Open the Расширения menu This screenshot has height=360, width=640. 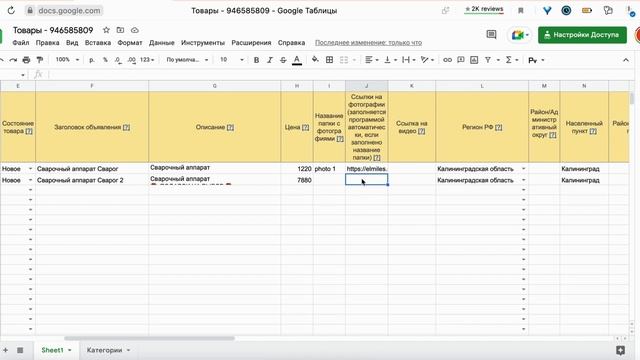251,42
